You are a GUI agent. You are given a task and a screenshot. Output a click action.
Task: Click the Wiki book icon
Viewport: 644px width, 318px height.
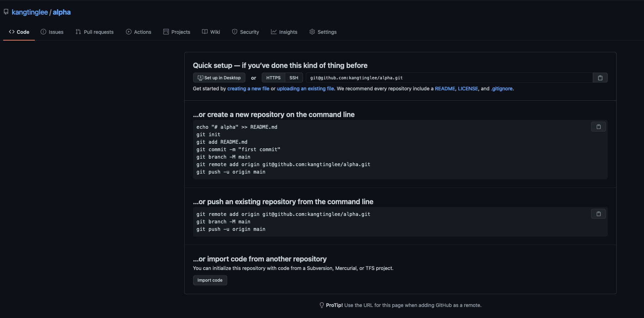205,32
